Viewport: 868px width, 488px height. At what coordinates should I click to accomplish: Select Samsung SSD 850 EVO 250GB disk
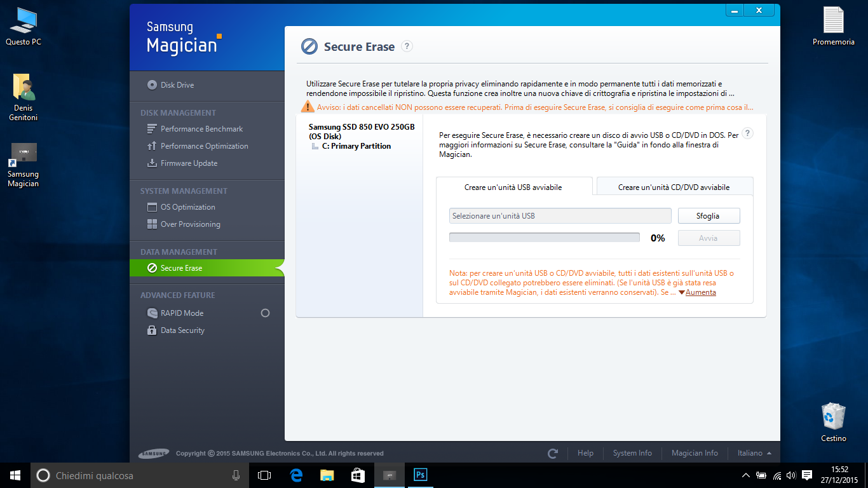coord(362,132)
